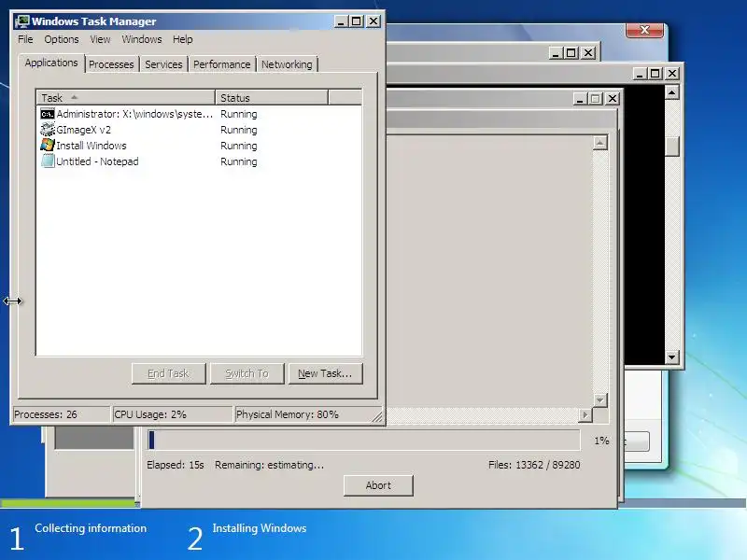Minimize the GImageX progress window

click(579, 99)
